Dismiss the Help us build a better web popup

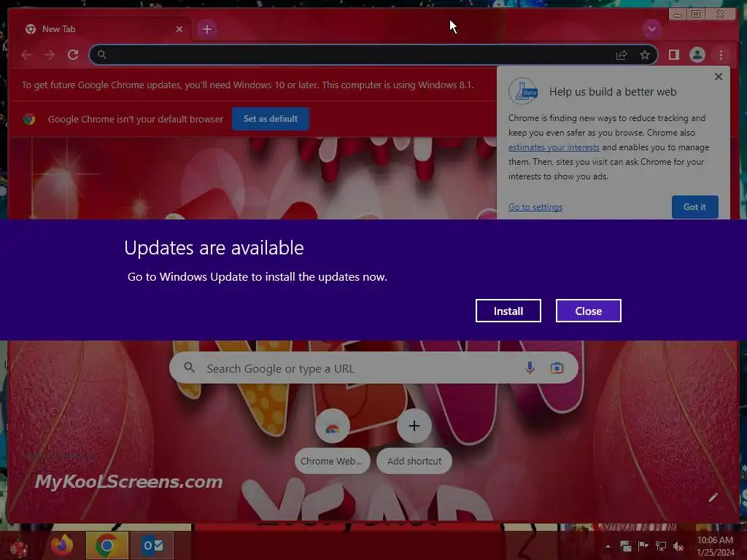[719, 77]
